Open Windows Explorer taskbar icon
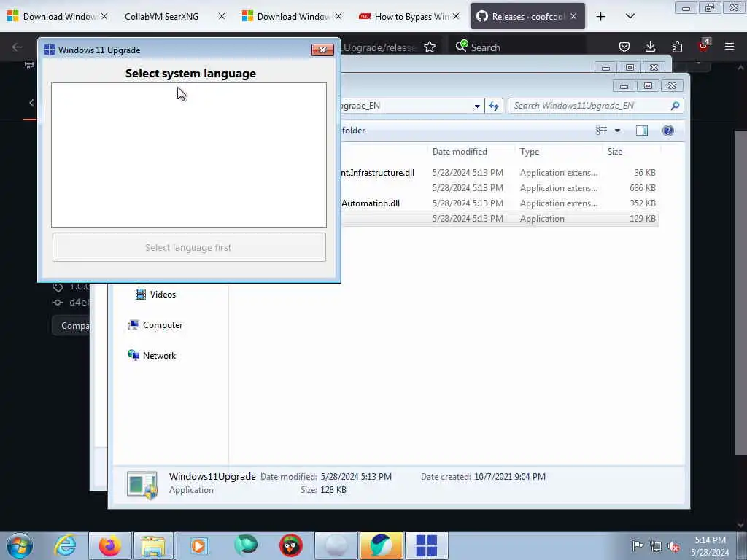 tap(153, 545)
